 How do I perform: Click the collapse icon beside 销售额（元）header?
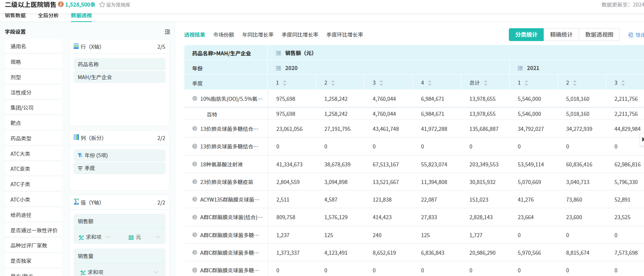[x=278, y=53]
